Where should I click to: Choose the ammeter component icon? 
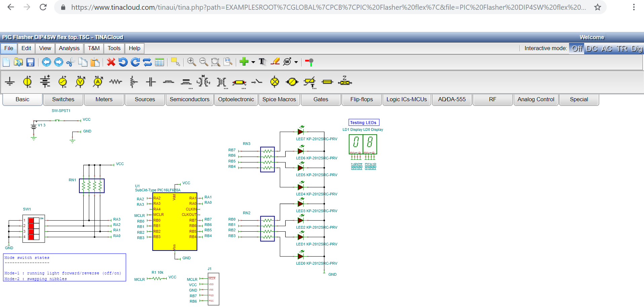point(98,82)
